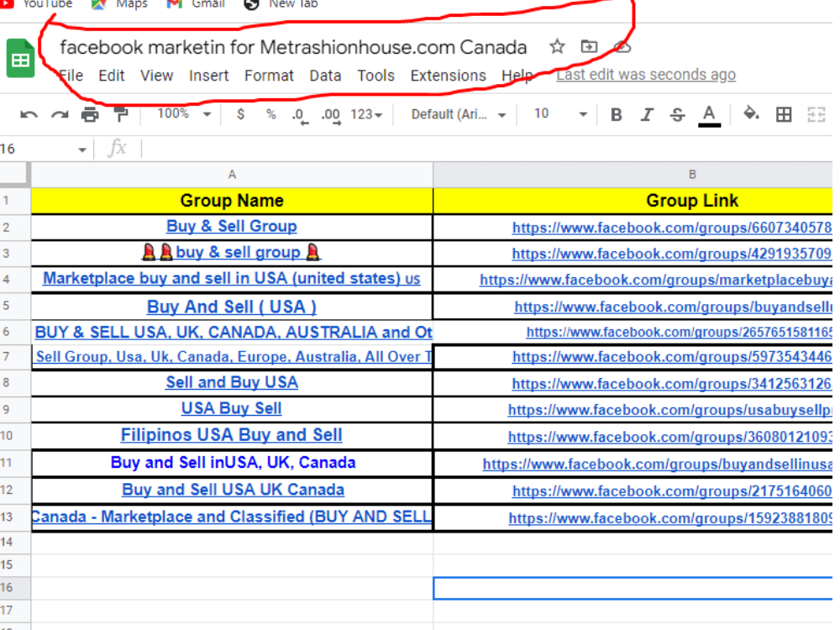Open the 'Buy And Sell ( USA )' link
The image size is (840, 630).
232,307
